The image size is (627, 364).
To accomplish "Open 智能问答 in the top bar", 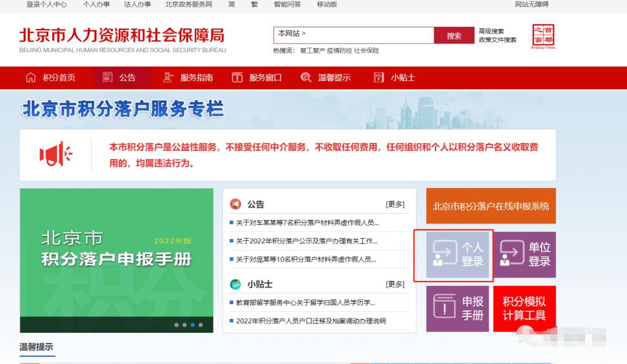I will coord(287,5).
